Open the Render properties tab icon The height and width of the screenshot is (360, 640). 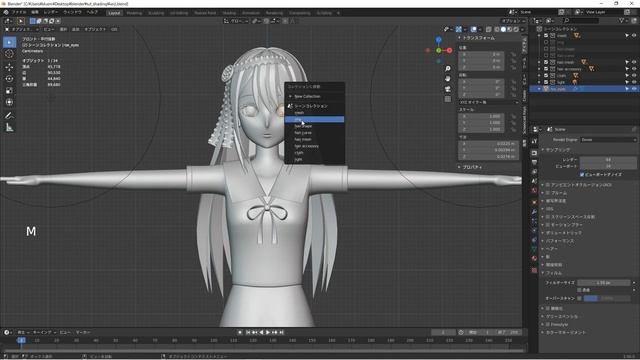(534, 153)
